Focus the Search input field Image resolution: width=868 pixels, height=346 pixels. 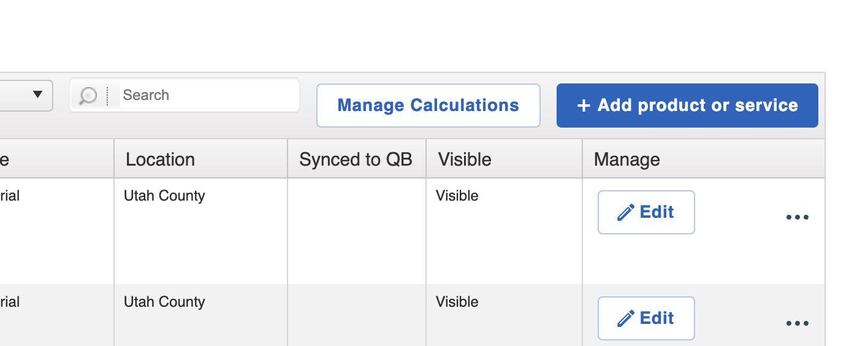(208, 95)
